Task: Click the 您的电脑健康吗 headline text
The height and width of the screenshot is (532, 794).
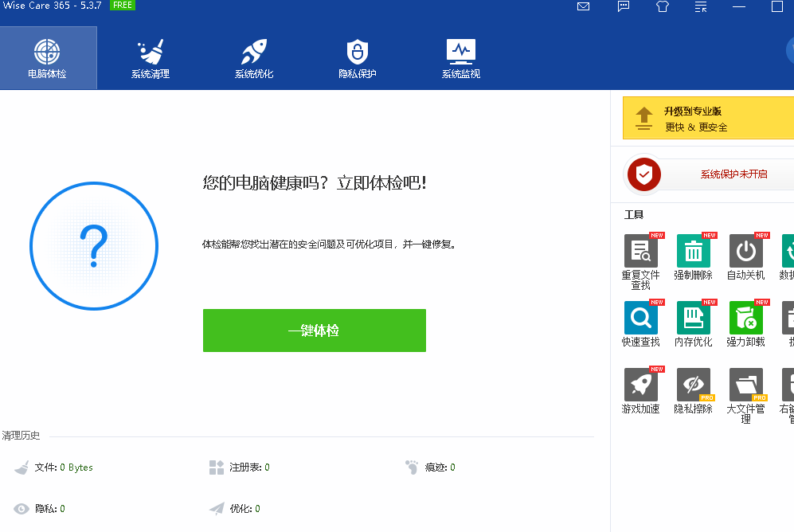Action: 314,182
